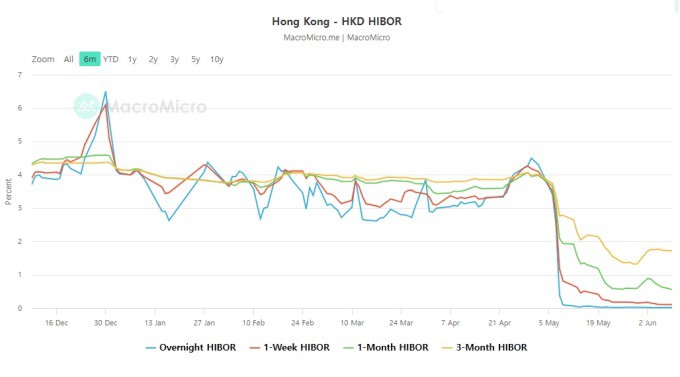Select the 10y zoom range
This screenshot has height=377, width=680.
click(217, 59)
